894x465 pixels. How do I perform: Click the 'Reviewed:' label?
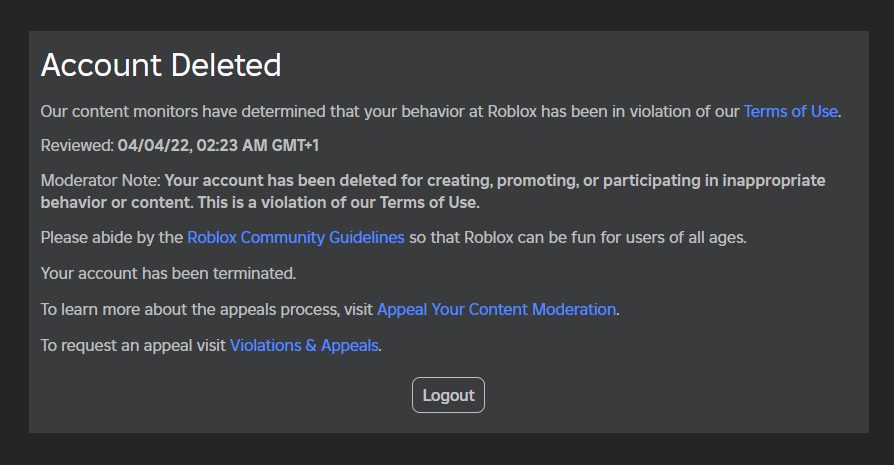point(77,146)
